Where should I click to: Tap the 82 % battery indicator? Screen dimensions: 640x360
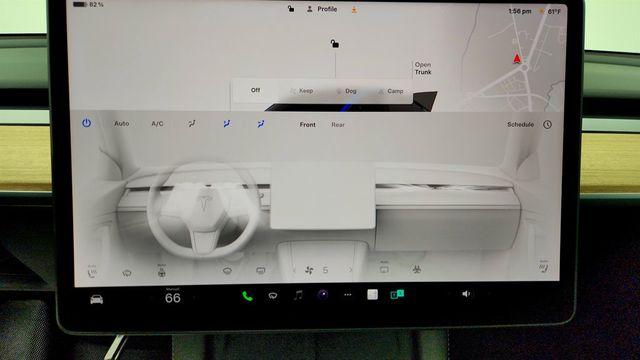click(x=89, y=4)
